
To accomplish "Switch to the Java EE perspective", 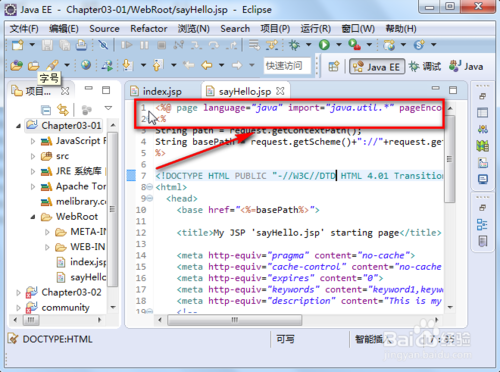I will [x=377, y=66].
